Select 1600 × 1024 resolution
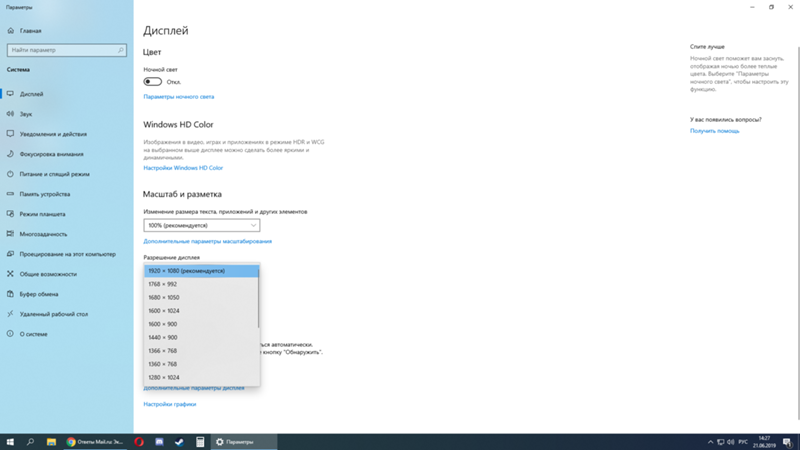800x450 pixels. point(201,311)
